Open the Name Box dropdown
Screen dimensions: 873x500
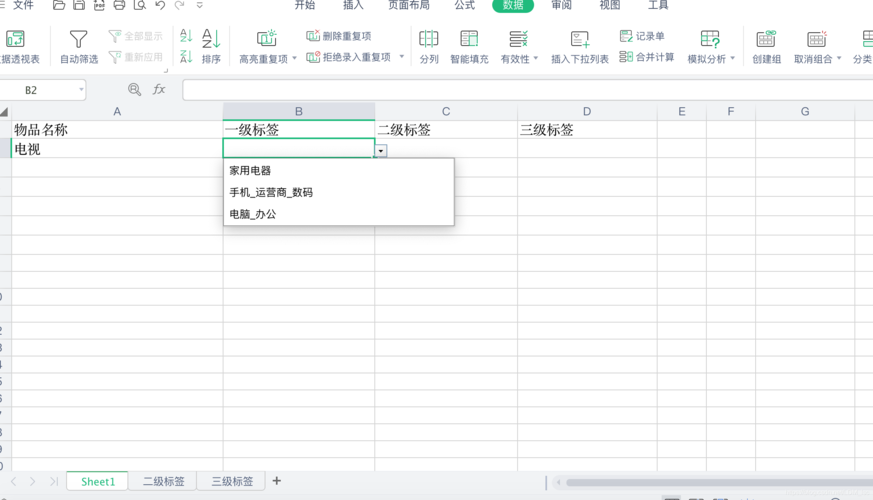tap(81, 90)
